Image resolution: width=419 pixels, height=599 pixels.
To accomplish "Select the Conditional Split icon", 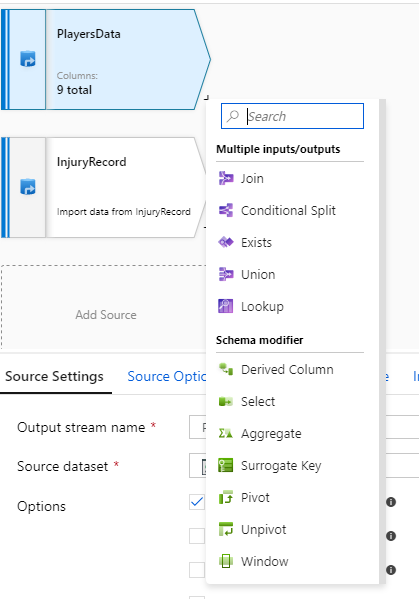I will [x=225, y=210].
